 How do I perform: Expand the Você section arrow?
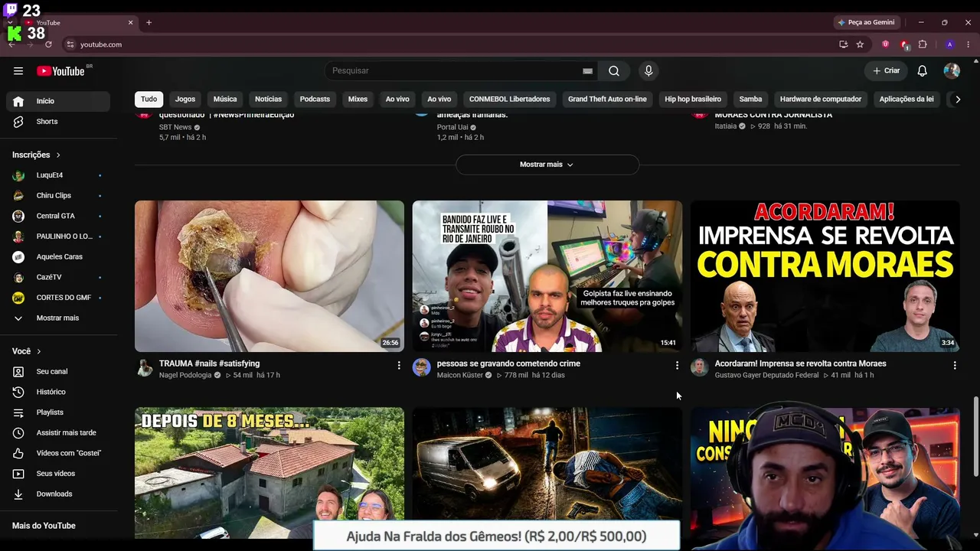[38, 351]
